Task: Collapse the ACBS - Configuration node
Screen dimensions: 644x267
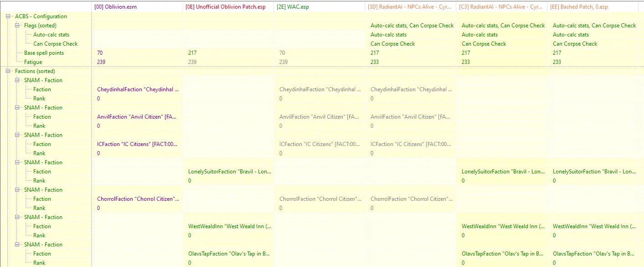Action: pos(9,16)
